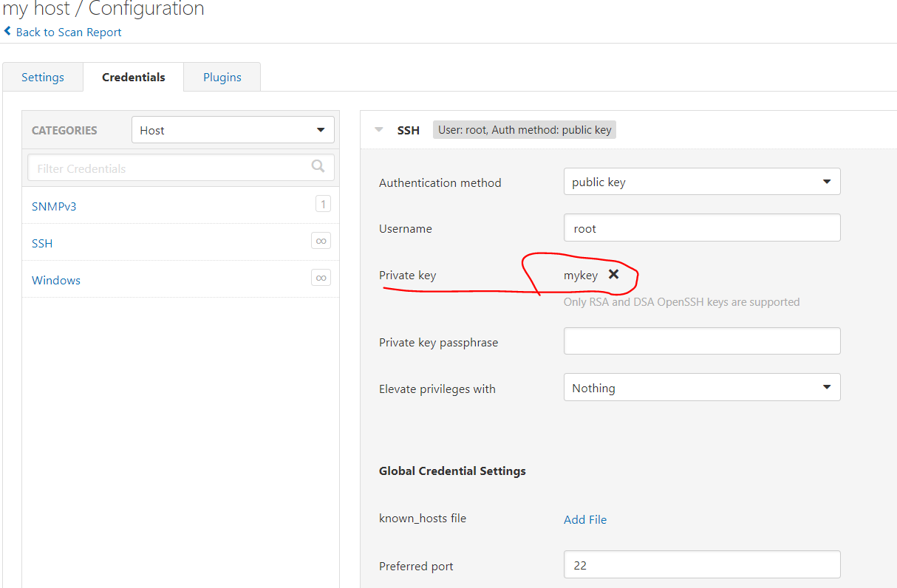The image size is (897, 588).
Task: Focus the Filter Credentials search box
Action: 181,168
